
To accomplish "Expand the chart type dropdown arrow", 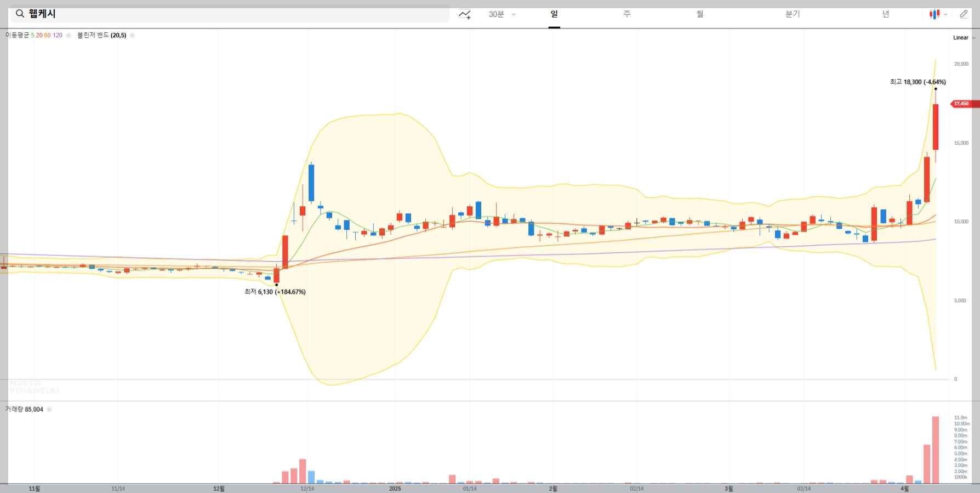I will pyautogui.click(x=945, y=15).
